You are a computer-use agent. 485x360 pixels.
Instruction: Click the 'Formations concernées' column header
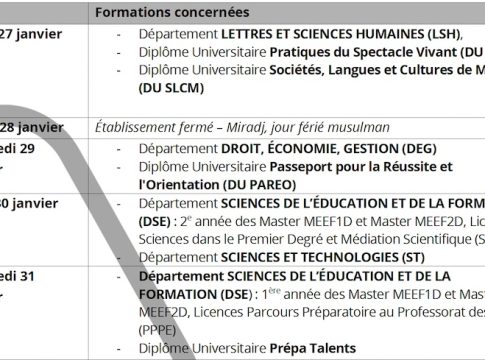172,12
